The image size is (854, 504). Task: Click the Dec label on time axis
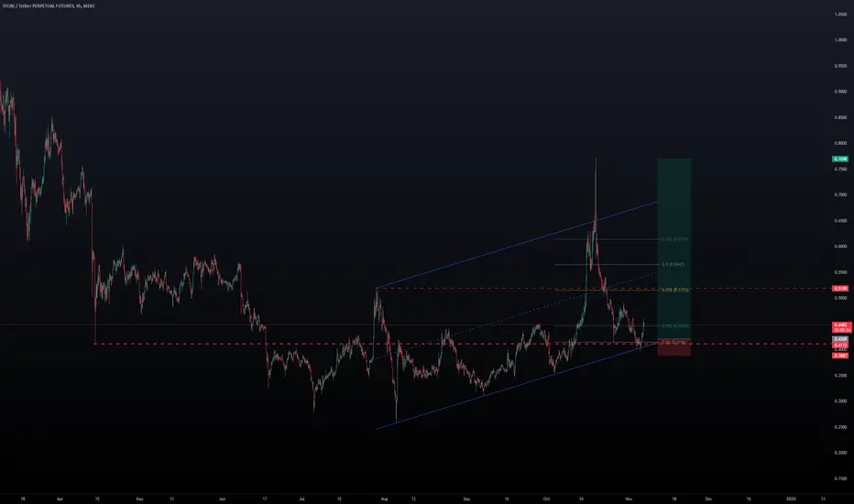coord(708,499)
